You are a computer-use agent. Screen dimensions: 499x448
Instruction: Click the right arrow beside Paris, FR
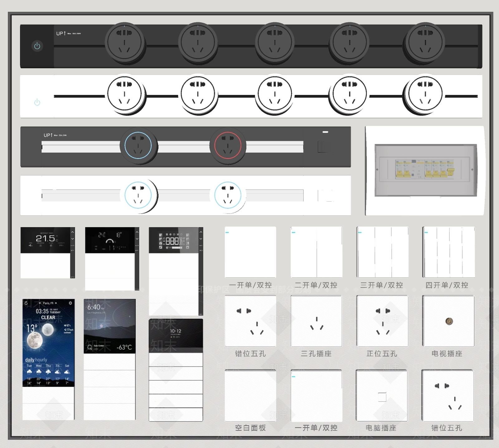(x=56, y=303)
